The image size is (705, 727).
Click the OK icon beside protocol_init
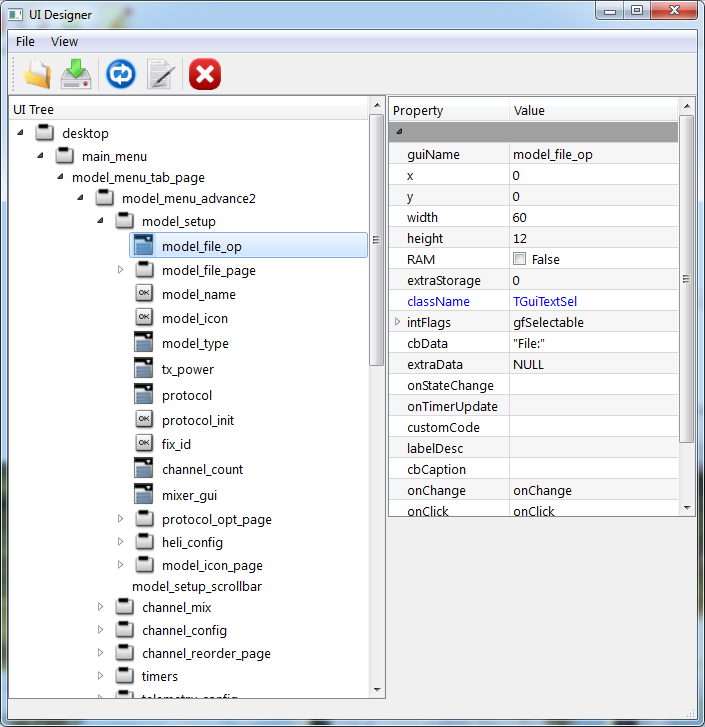point(144,419)
